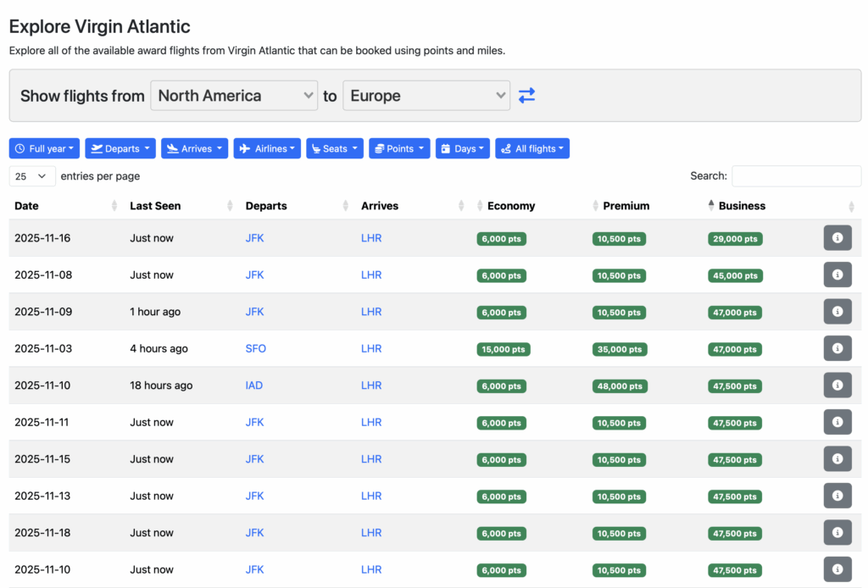Open the Points filter
This screenshot has height=588, width=868.
coord(398,148)
